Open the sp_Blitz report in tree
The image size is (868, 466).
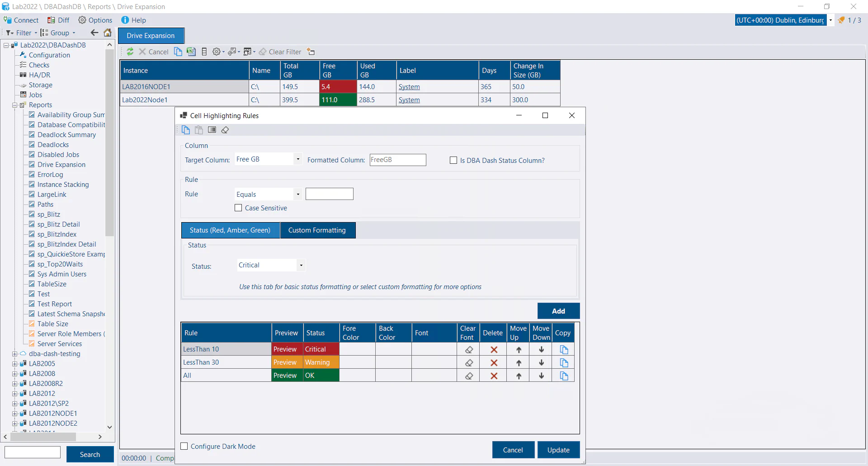coord(49,214)
